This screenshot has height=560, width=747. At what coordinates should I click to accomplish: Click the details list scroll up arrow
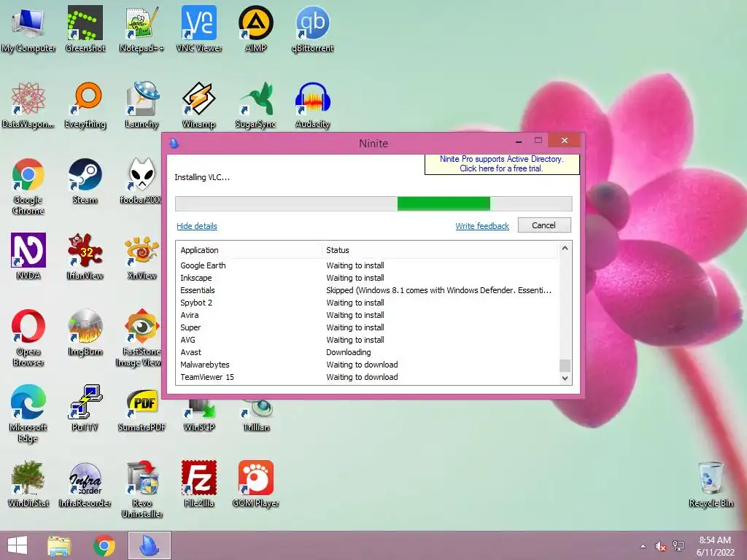click(x=565, y=248)
